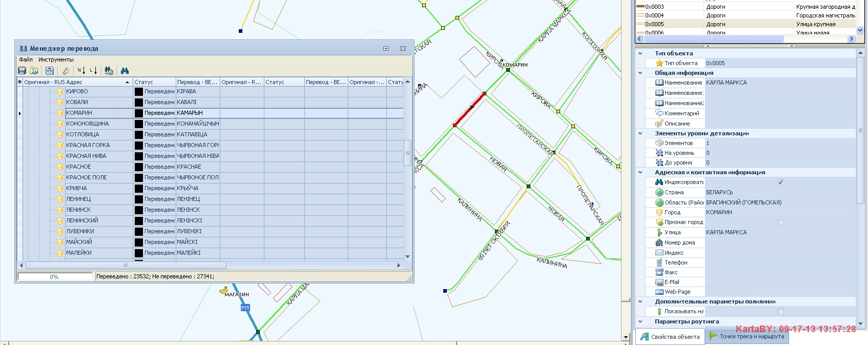This screenshot has width=868, height=345.
Task: Toggle the Индексировать checkbox
Action: [780, 182]
